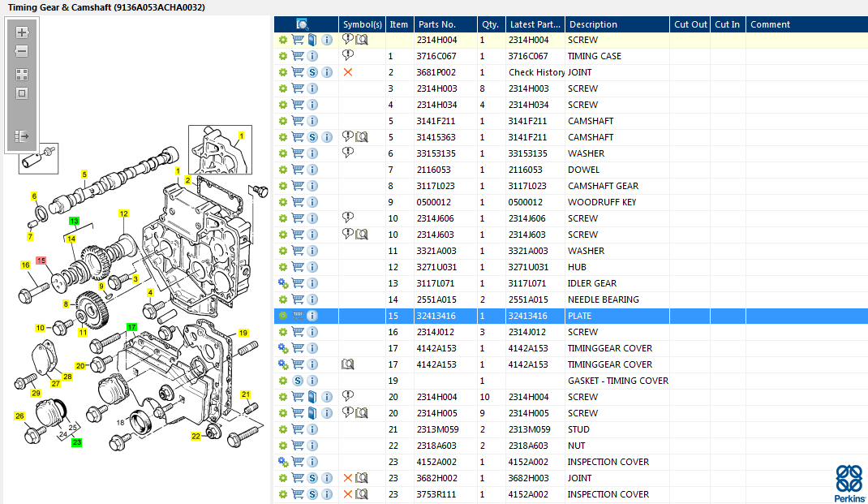Select callout 12 on the diagram

123,213
